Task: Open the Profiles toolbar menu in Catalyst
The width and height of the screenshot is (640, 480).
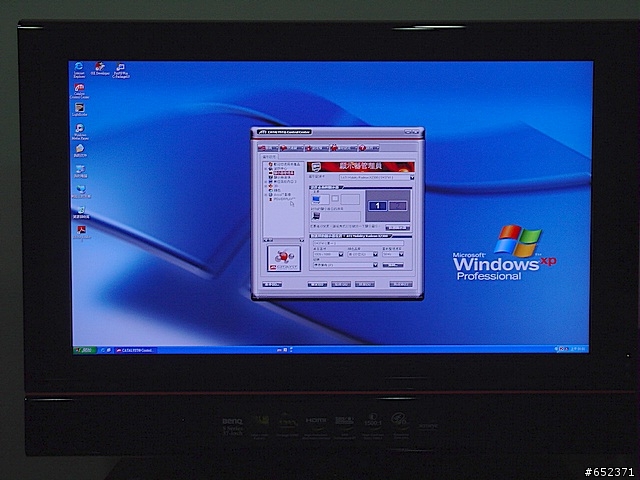Action: [x=317, y=148]
